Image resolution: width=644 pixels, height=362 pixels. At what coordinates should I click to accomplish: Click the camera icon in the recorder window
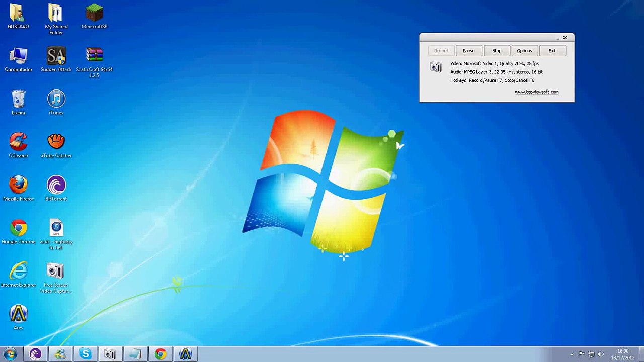(436, 67)
